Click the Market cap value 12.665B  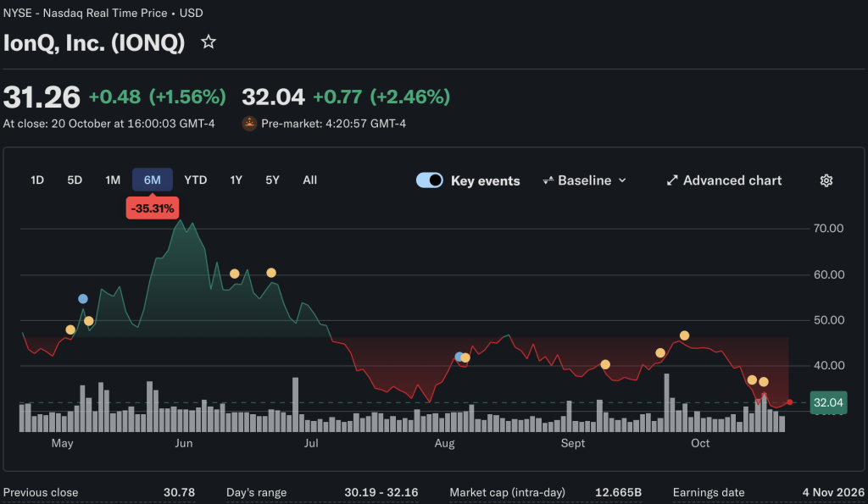[x=618, y=492]
